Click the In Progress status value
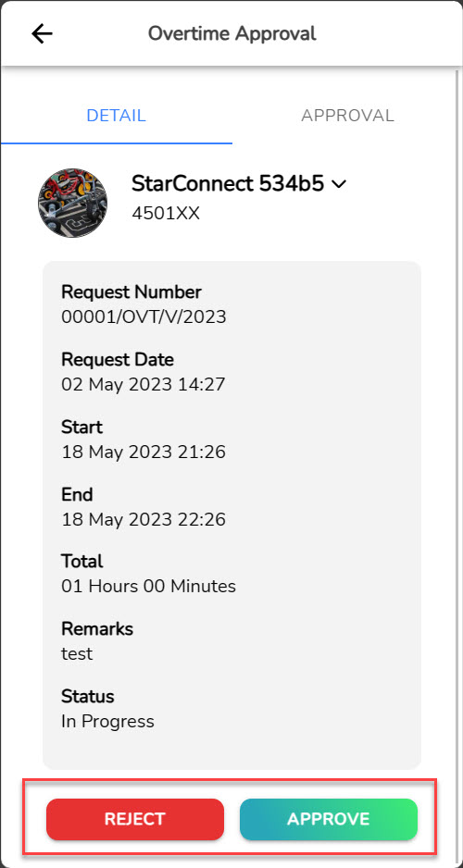The image size is (463, 868). pos(107,721)
